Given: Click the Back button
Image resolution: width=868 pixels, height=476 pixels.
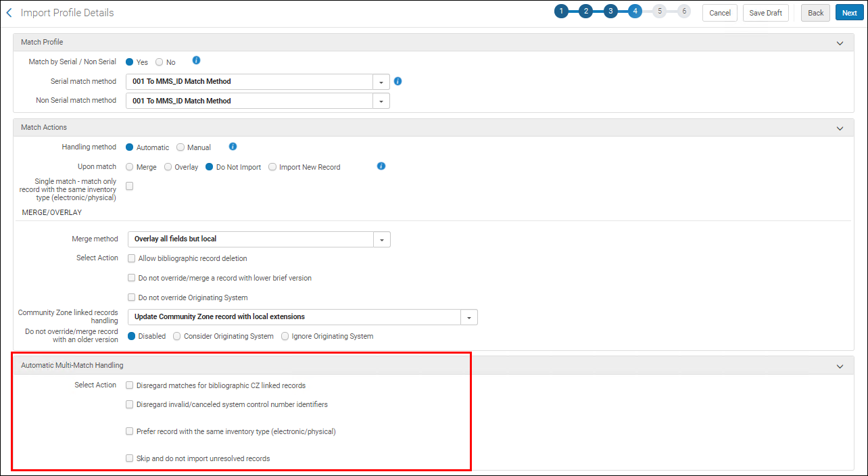Looking at the screenshot, I should click(x=816, y=13).
